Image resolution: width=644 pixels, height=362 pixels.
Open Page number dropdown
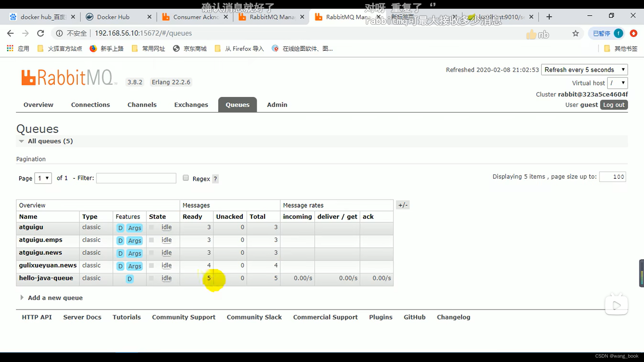tap(43, 178)
